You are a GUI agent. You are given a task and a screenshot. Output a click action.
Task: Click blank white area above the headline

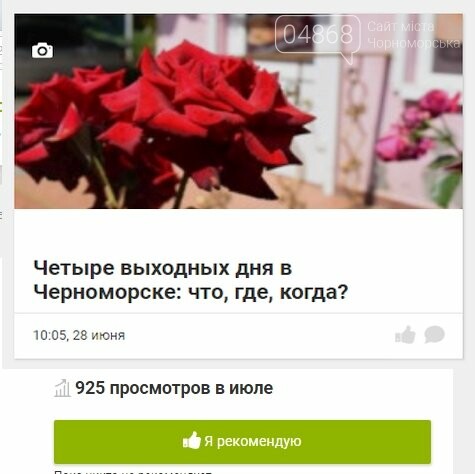[238, 232]
